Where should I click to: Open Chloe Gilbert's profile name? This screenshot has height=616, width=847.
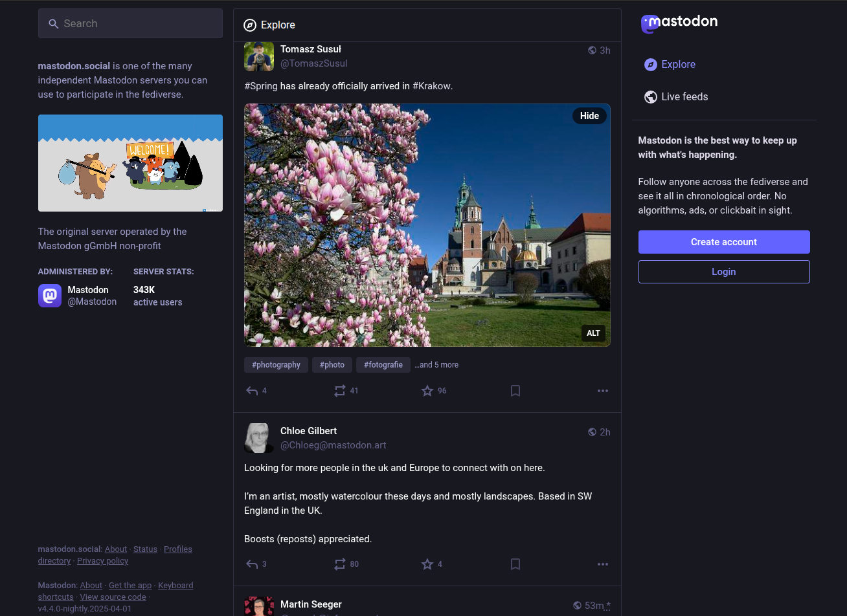point(308,431)
